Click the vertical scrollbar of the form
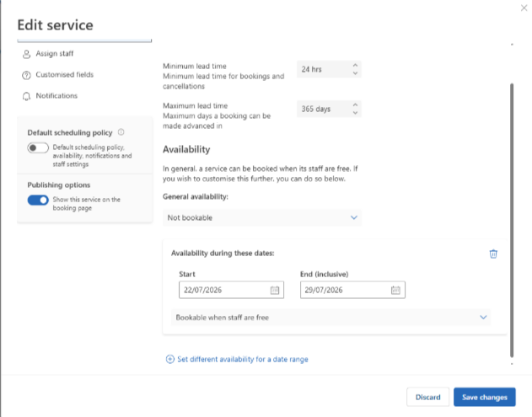Screen dimensions: 532x417 click(512, 221)
